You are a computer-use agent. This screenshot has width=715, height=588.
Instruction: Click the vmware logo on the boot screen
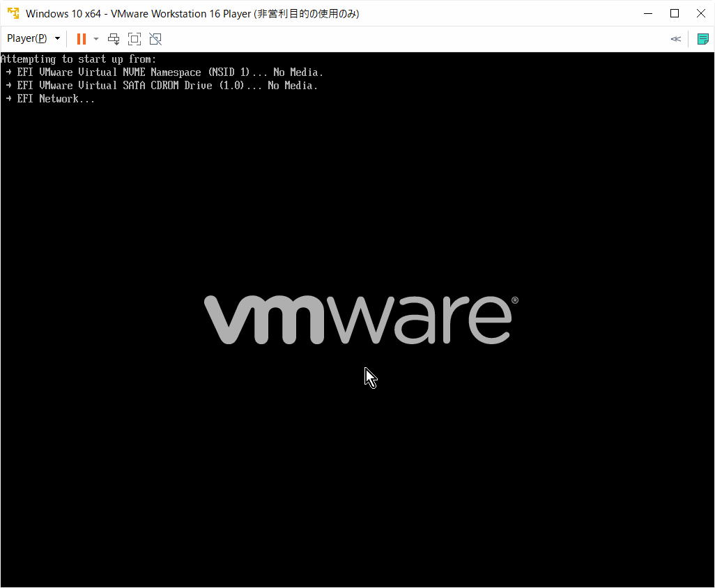click(357, 319)
